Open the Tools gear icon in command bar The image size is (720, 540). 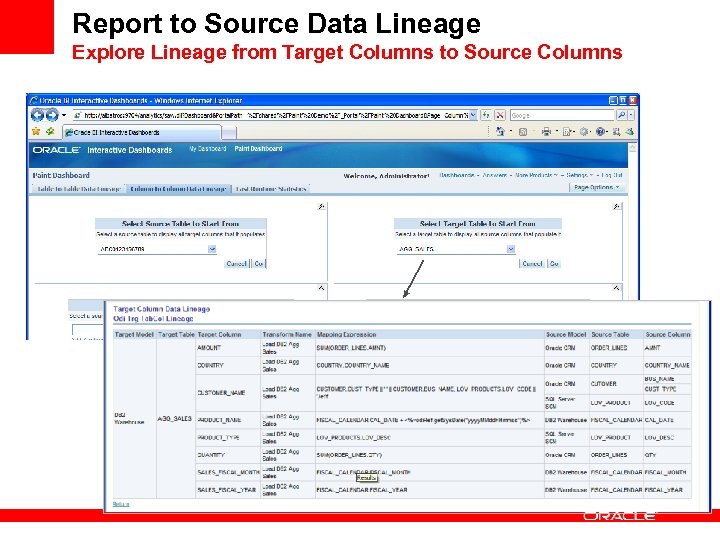coord(584,132)
